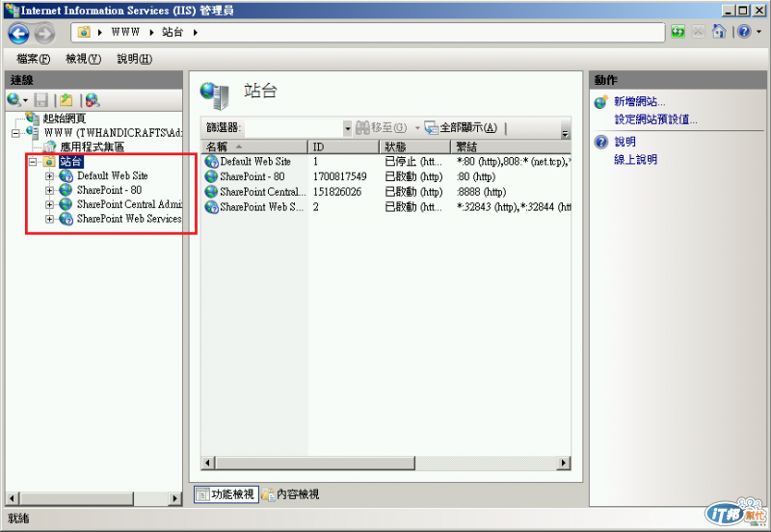Screen dimensions: 771x532
Task: Go back with the blue Back arrow
Action: [x=18, y=34]
